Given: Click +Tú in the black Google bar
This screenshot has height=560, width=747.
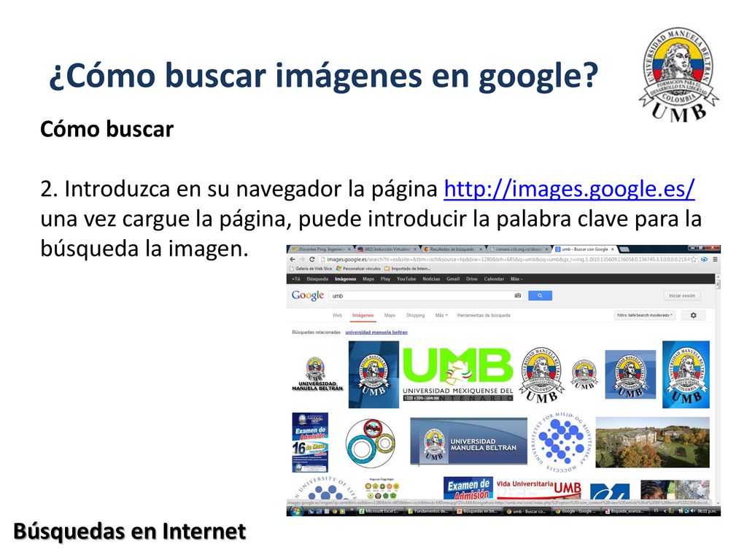Looking at the screenshot, I should pyautogui.click(x=296, y=279).
